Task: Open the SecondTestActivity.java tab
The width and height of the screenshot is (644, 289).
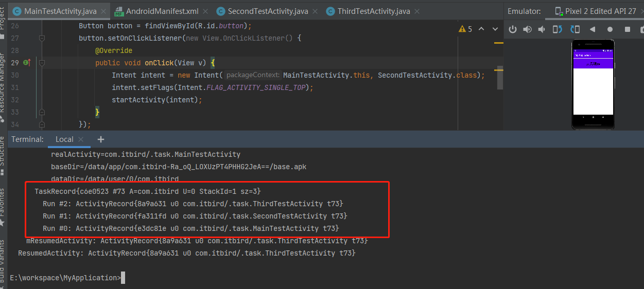Action: 268,11
